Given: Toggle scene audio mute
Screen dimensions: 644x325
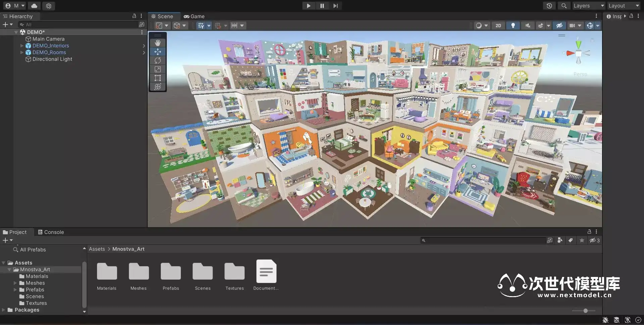Looking at the screenshot, I should 528,26.
